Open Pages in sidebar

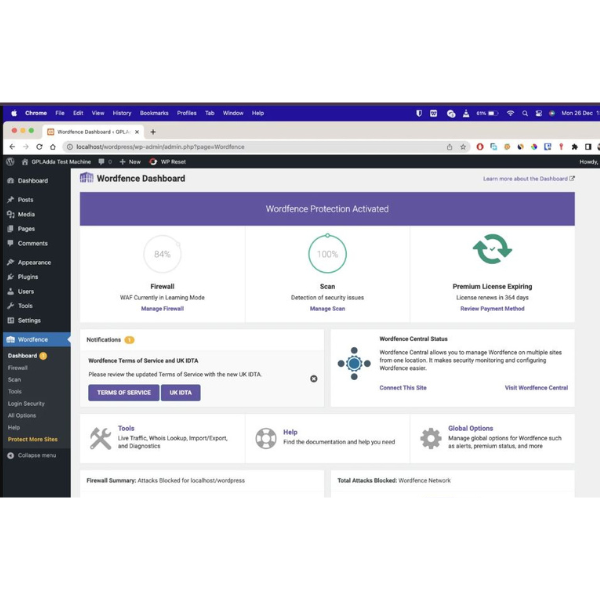(26, 229)
